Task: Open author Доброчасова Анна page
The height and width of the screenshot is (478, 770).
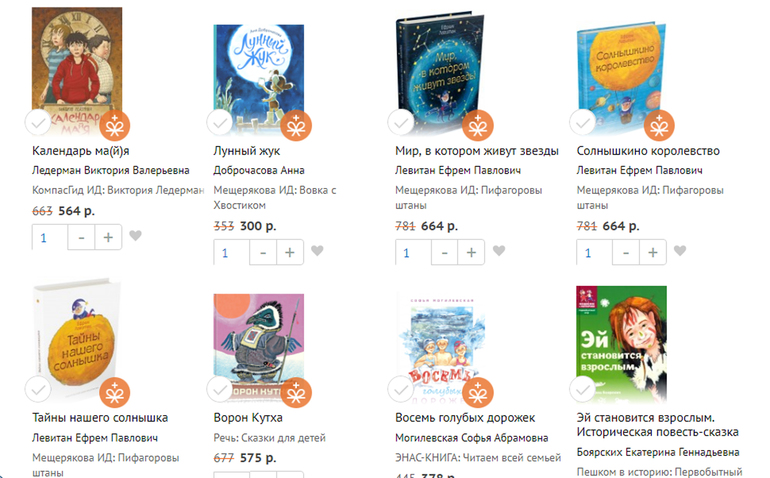Action: pyautogui.click(x=259, y=170)
